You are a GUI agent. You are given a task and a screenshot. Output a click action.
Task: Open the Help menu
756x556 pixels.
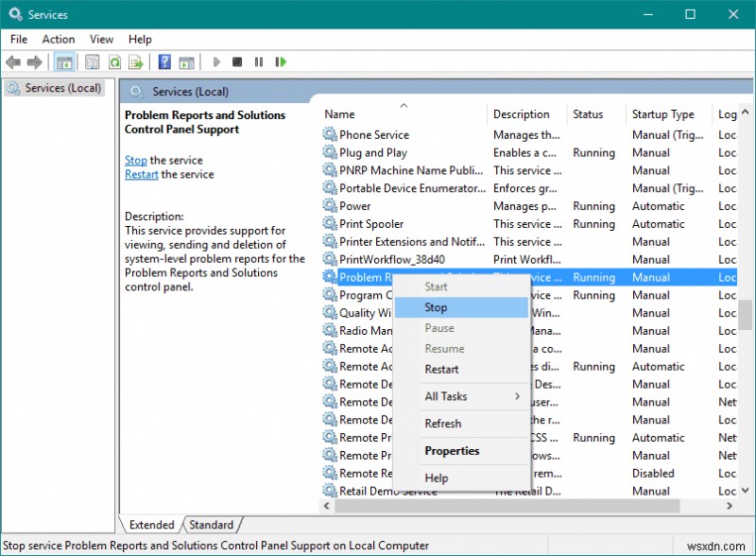pos(140,39)
